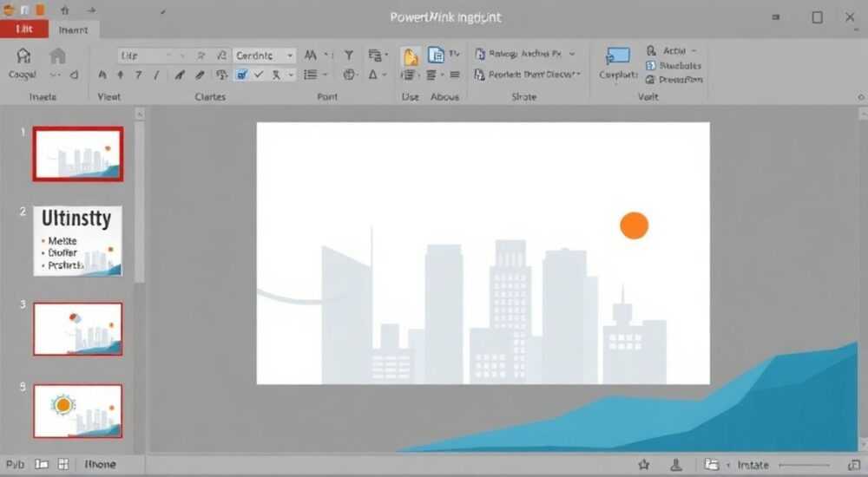Click the undo arrow in title bar
The image size is (868, 477).
point(65,10)
